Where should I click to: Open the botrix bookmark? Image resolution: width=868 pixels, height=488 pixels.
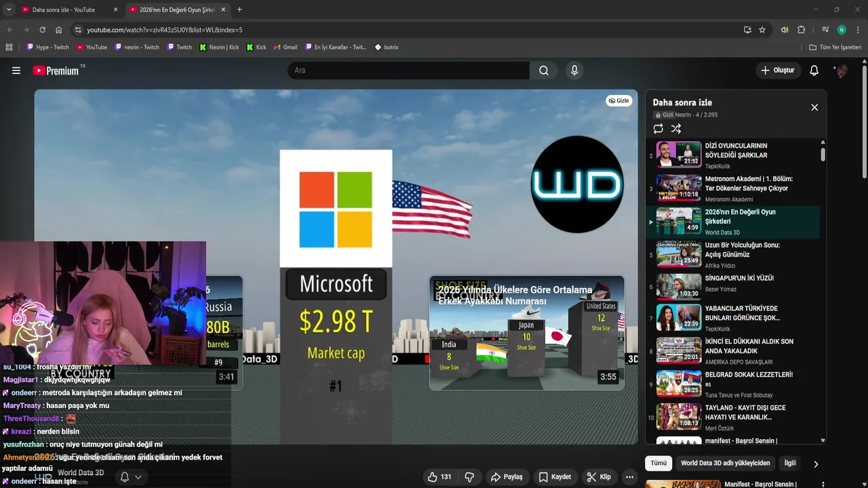coord(387,47)
